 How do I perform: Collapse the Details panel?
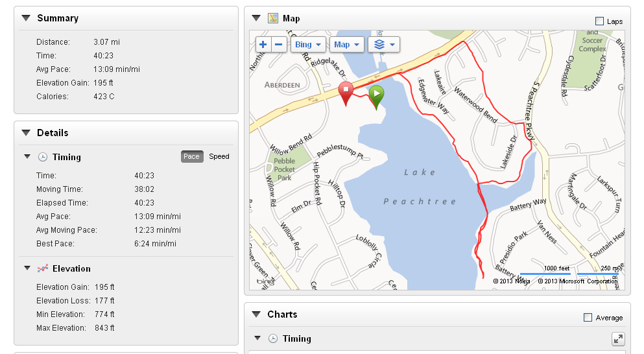point(26,133)
